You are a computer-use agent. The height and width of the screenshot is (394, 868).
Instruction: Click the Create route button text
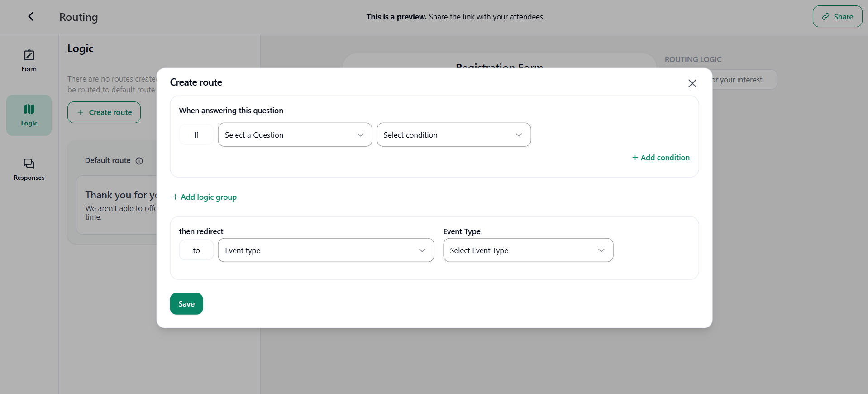click(110, 112)
